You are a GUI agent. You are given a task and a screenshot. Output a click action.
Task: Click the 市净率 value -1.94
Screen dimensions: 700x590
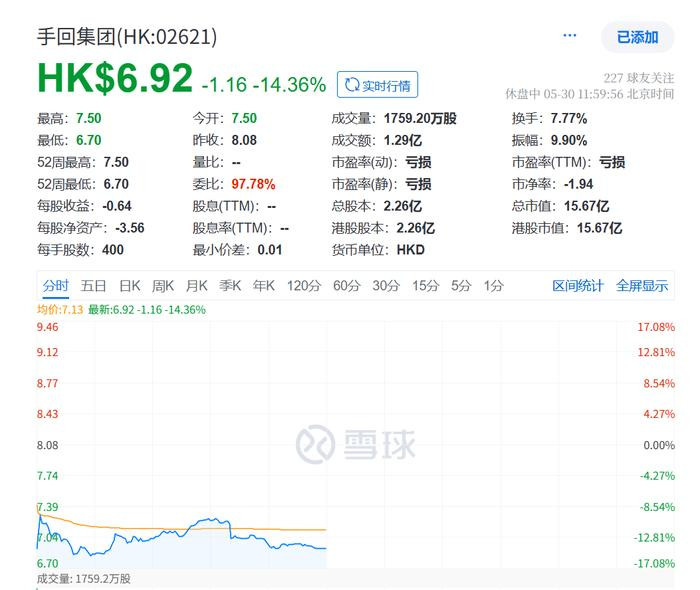click(x=578, y=184)
